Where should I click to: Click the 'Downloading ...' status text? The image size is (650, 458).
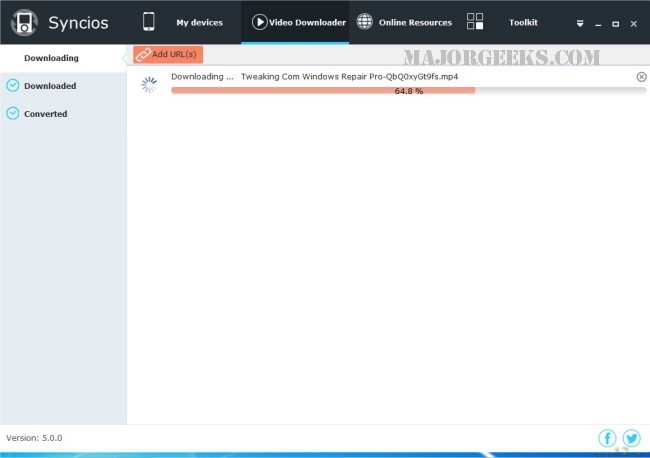pos(202,77)
